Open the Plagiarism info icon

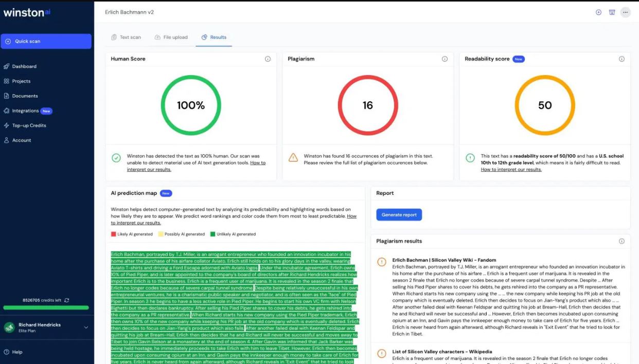pos(445,59)
